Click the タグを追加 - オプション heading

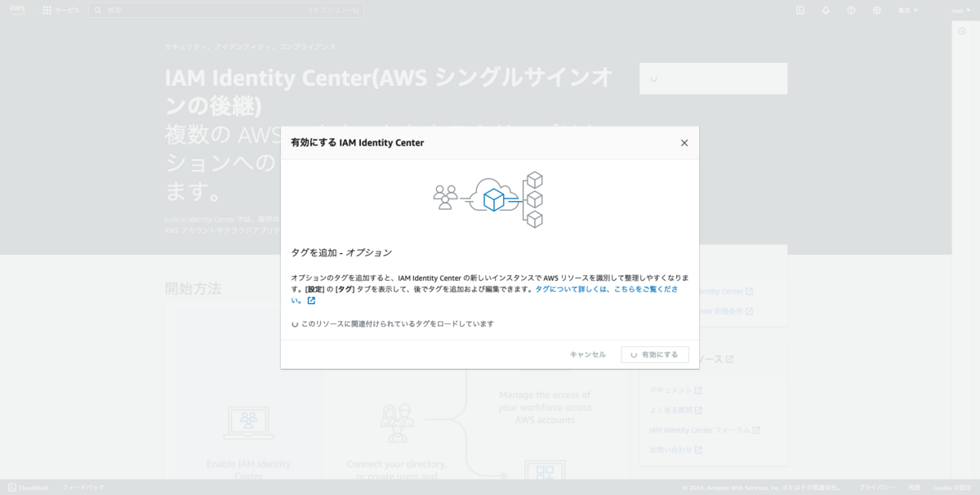[x=341, y=252]
